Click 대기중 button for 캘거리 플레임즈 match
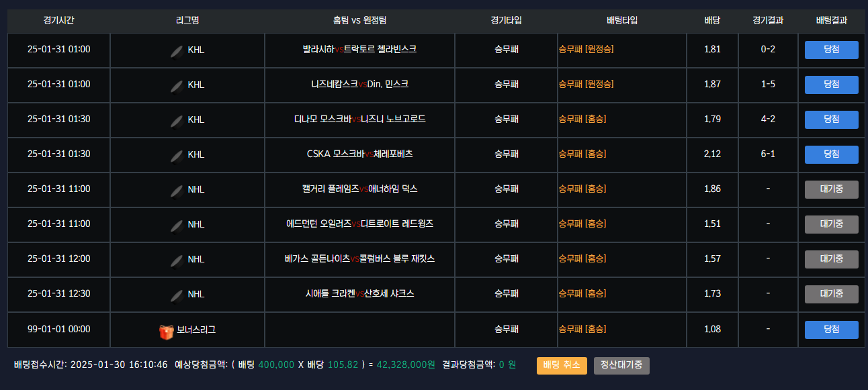 [832, 189]
